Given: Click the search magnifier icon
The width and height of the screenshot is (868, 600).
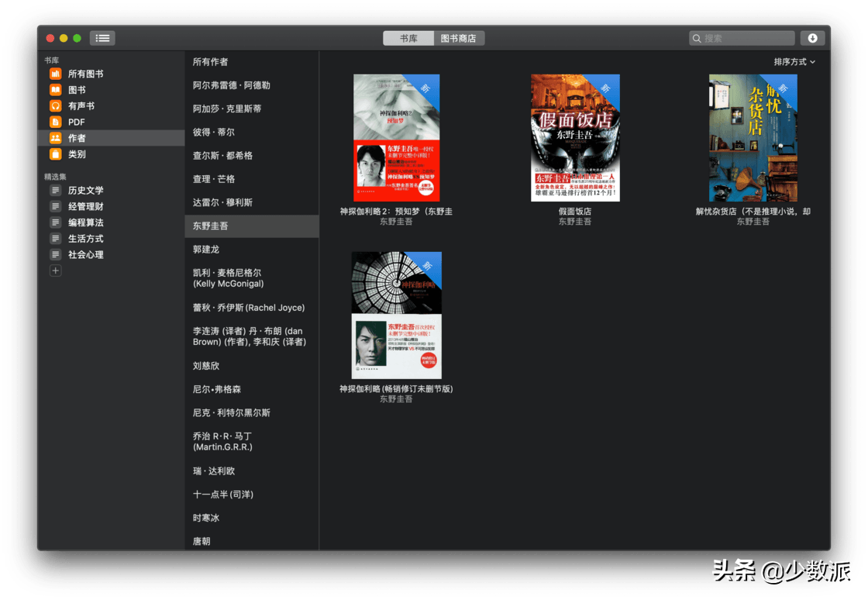Looking at the screenshot, I should [x=697, y=38].
